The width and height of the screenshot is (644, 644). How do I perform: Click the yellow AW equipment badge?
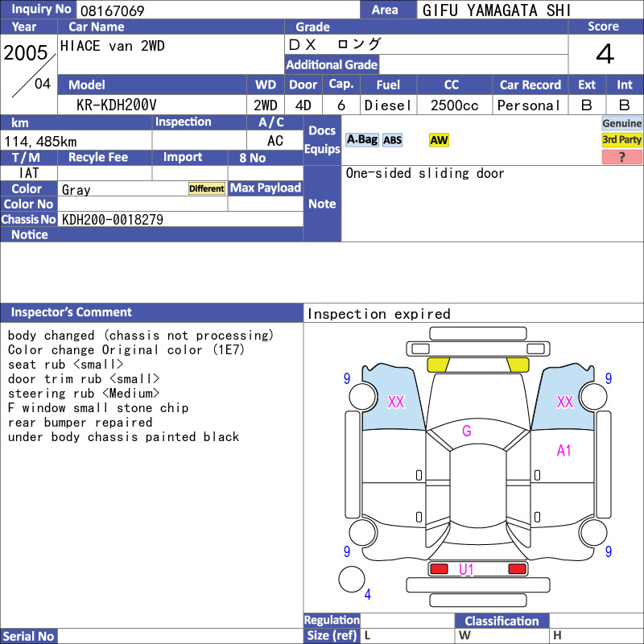(439, 140)
